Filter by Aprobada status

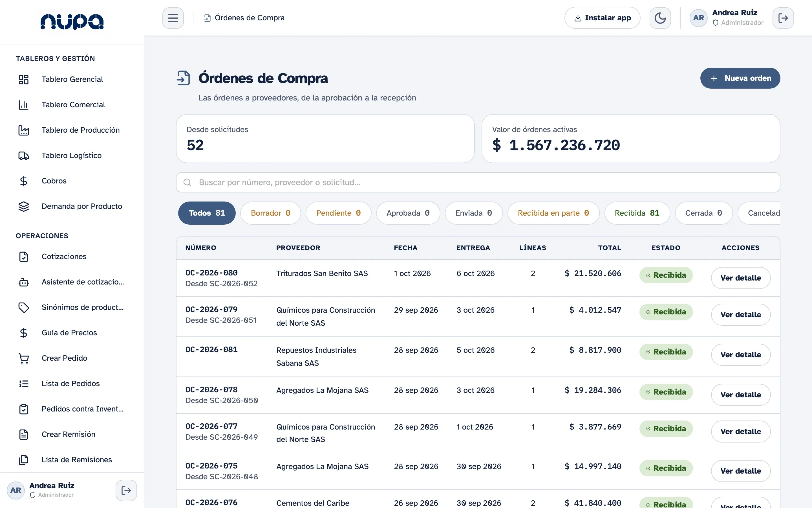point(408,213)
